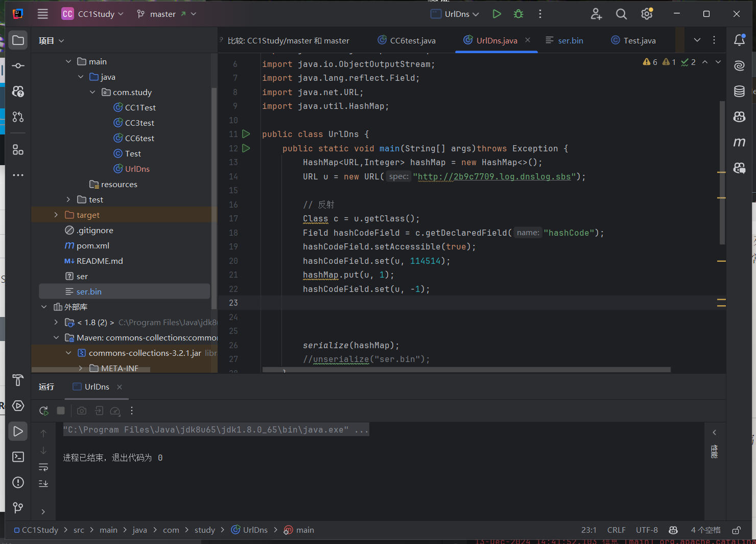This screenshot has width=756, height=544.
Task: Open Search Everywhere magnifier icon
Action: 621,14
